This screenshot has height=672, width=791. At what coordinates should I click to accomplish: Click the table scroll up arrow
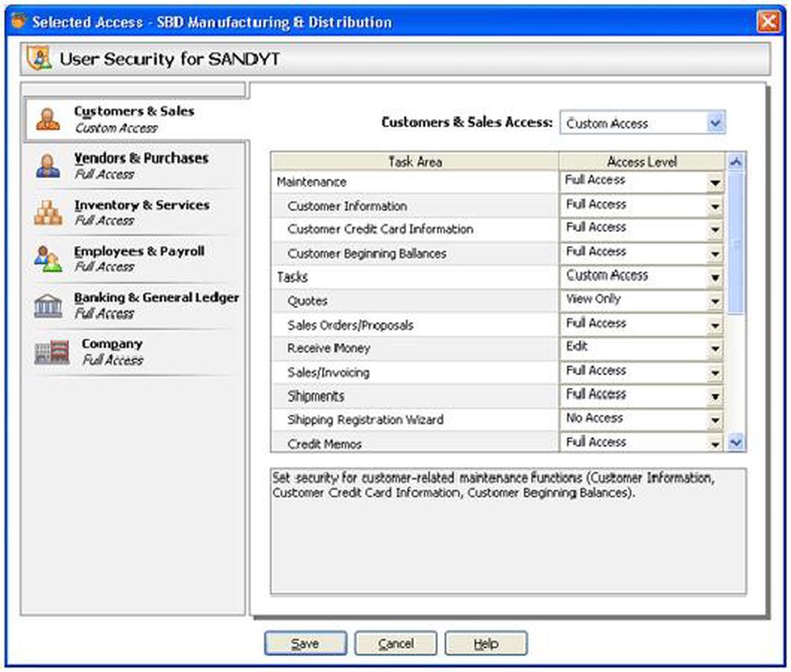[x=736, y=162]
